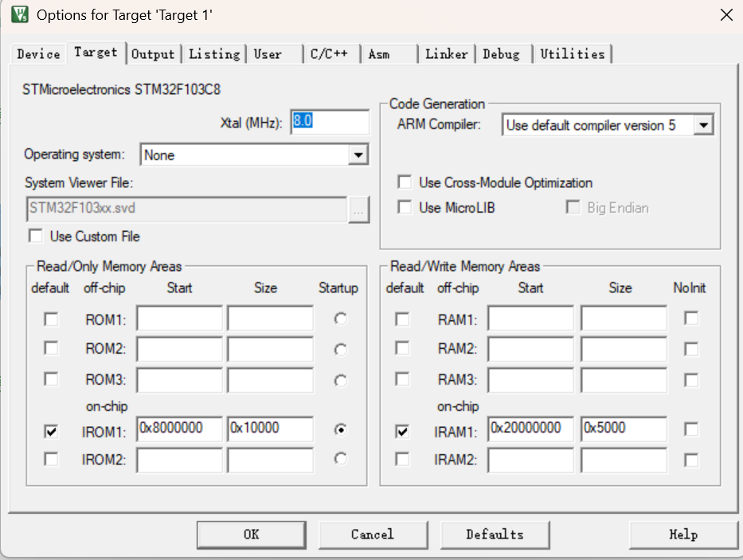Click the Keil uVision app icon in title bar
Screen dimensions: 743x560
click(x=20, y=14)
